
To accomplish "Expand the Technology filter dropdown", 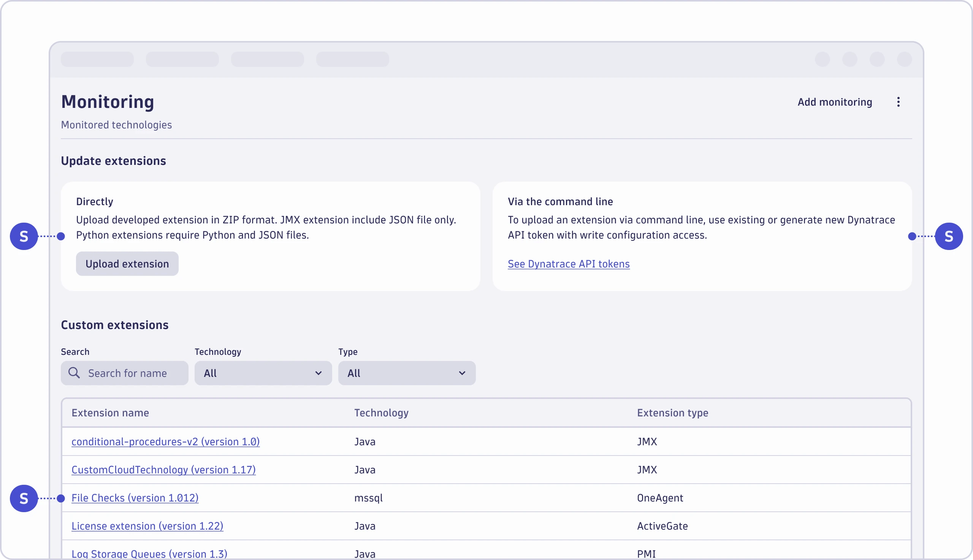I will (x=263, y=373).
